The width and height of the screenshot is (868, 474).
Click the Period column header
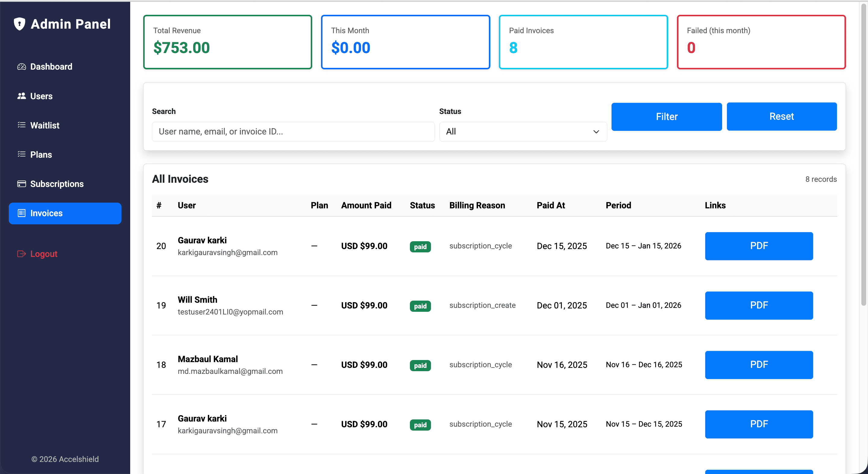[x=618, y=205]
